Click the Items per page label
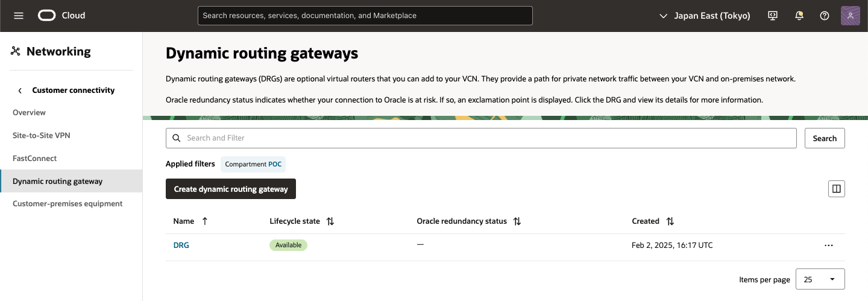 point(764,280)
